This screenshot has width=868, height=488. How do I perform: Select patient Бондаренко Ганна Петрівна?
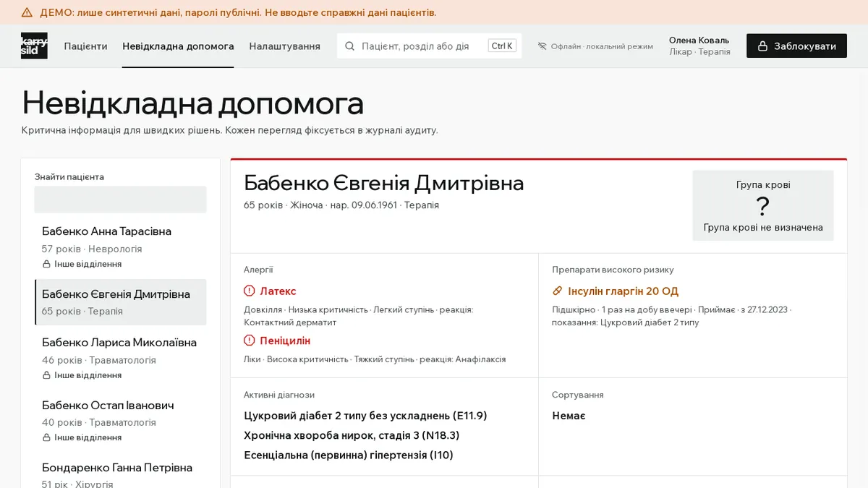(x=120, y=471)
